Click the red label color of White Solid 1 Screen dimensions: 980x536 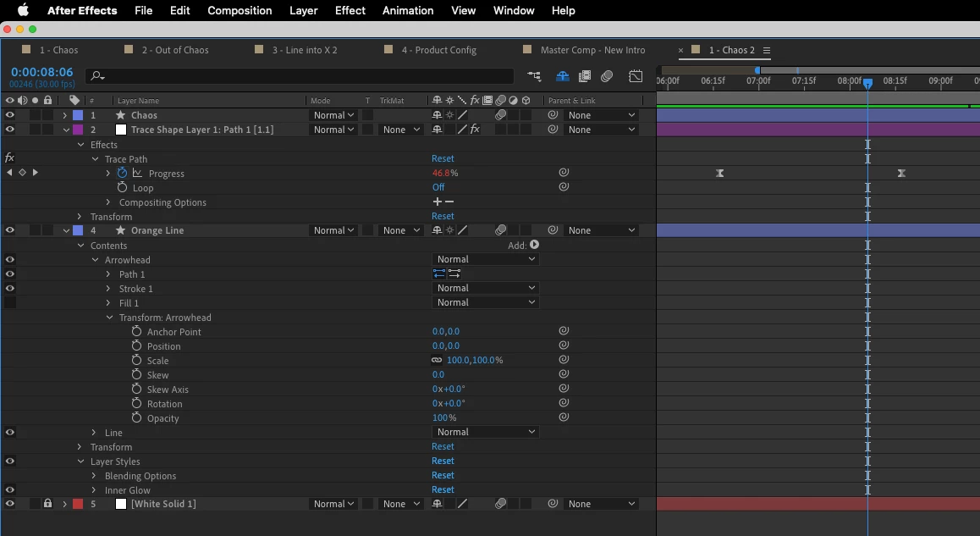point(78,504)
